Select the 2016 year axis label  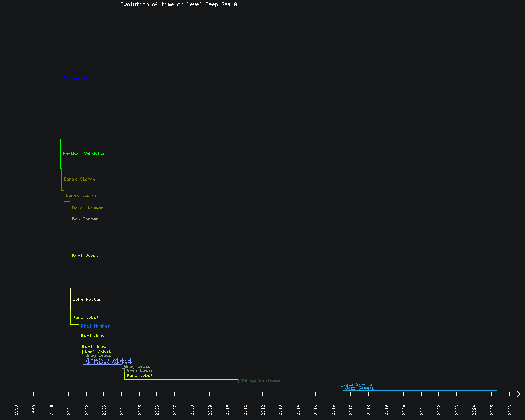333,409
